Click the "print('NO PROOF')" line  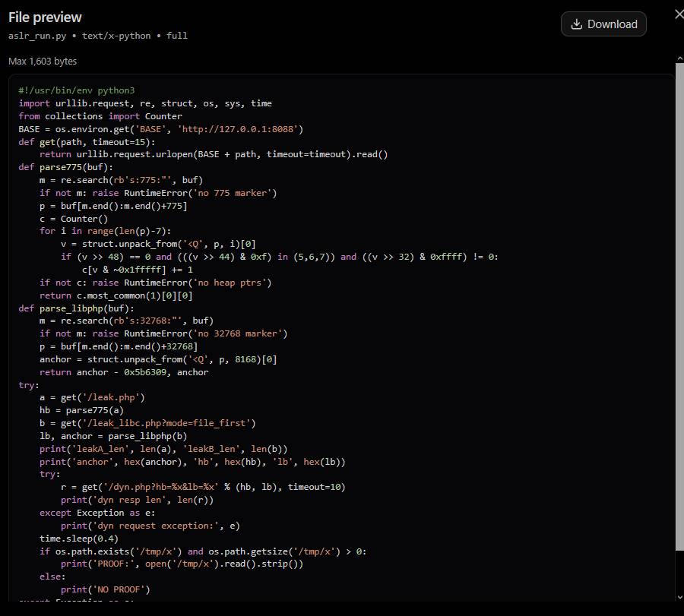pos(105,589)
